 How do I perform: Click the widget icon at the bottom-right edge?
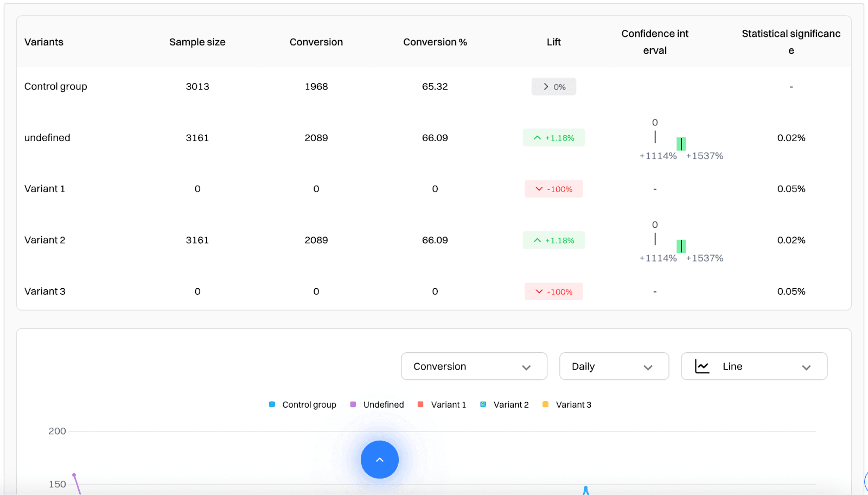(865, 482)
